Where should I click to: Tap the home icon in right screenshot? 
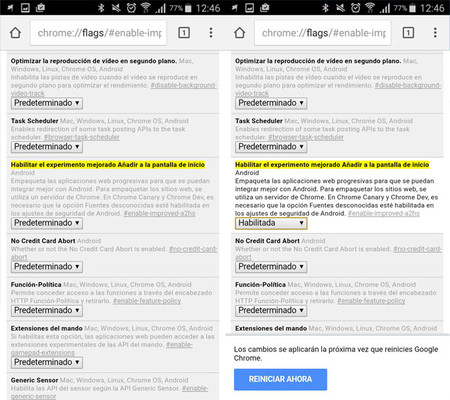tap(240, 33)
